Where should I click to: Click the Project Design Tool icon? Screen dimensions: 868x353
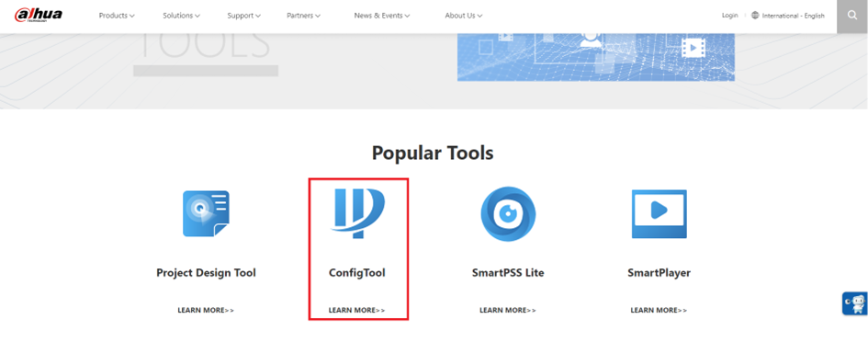[206, 214]
